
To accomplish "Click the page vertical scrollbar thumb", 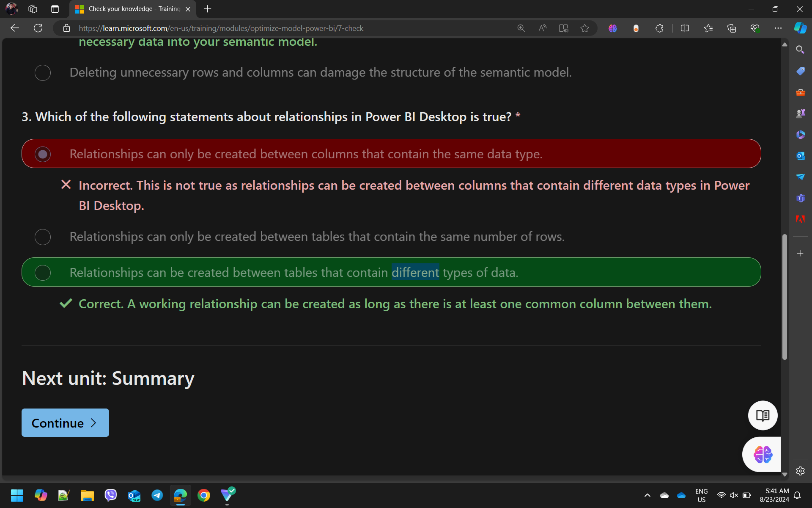I will click(785, 296).
